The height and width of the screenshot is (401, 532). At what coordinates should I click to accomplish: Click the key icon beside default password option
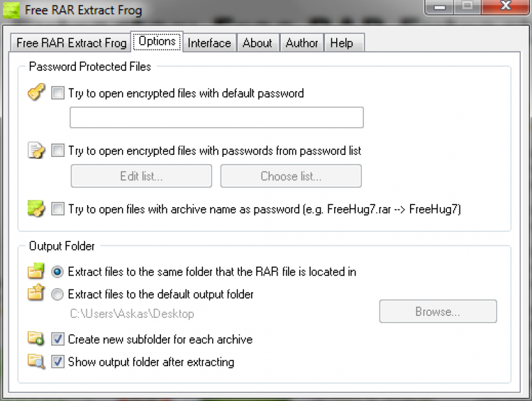[36, 93]
